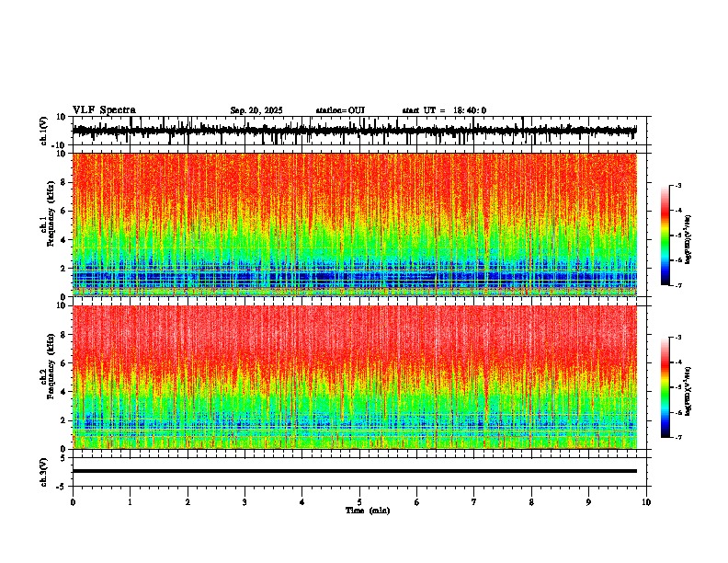Click time-axis tick label "3" under the ch.3 panel
This screenshot has height=563, width=728.
pos(245,502)
